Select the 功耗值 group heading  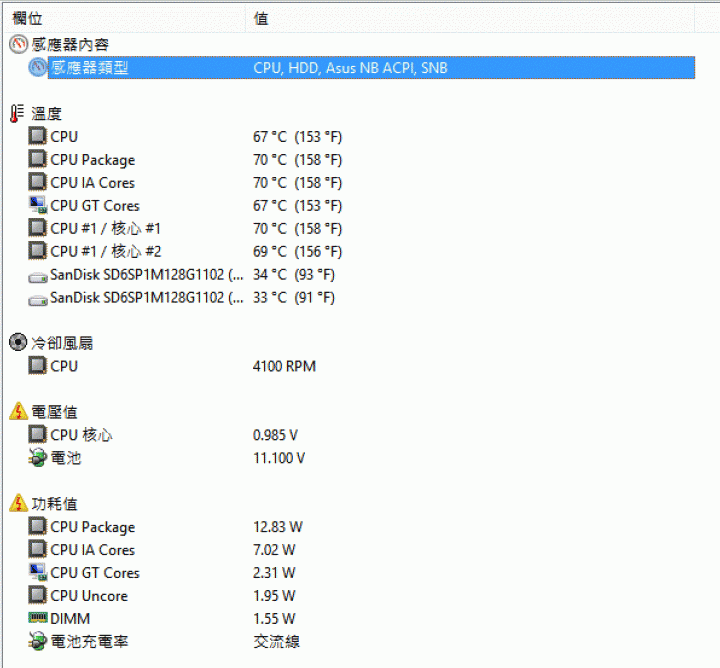click(x=54, y=504)
